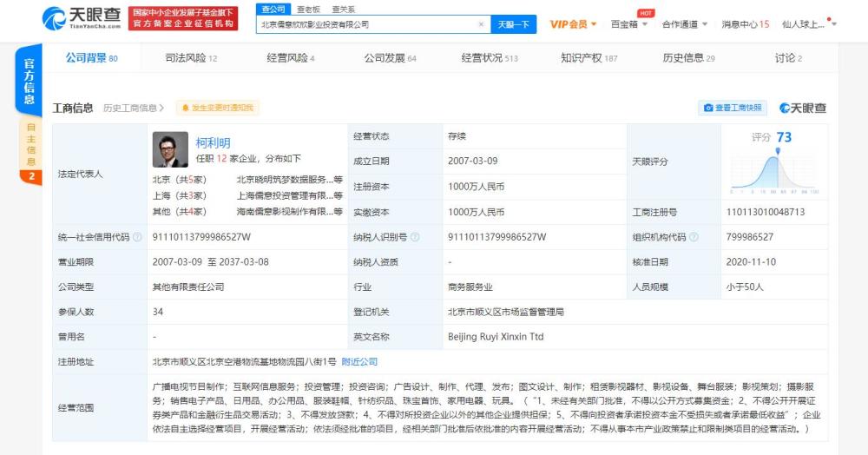Open the 仙人球上 user account dropdown
The image size is (868, 455).
(x=809, y=24)
